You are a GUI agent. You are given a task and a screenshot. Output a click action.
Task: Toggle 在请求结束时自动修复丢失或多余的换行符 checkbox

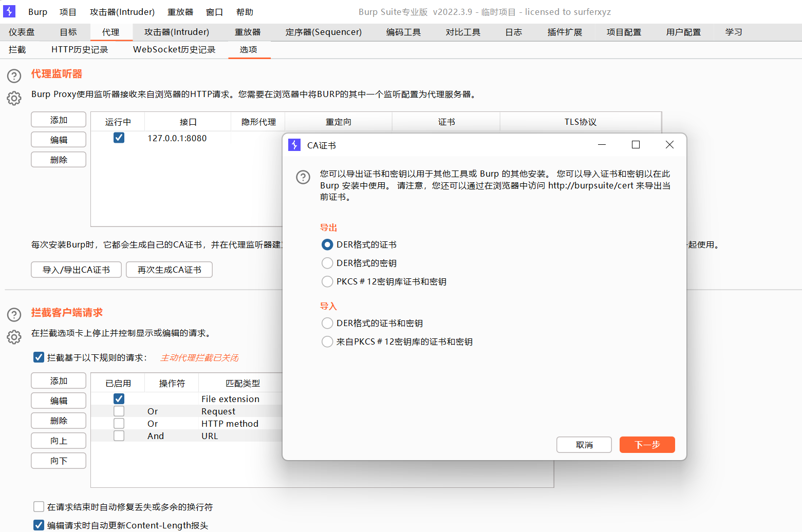pos(39,506)
